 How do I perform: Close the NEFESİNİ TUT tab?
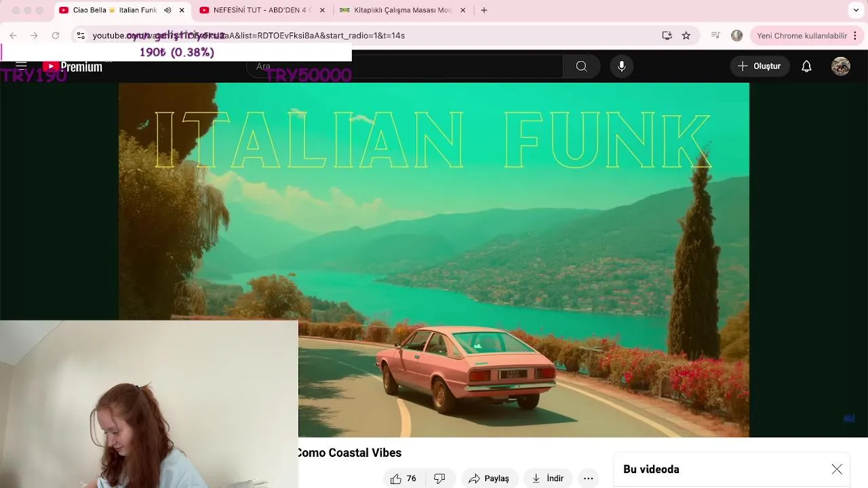(322, 10)
